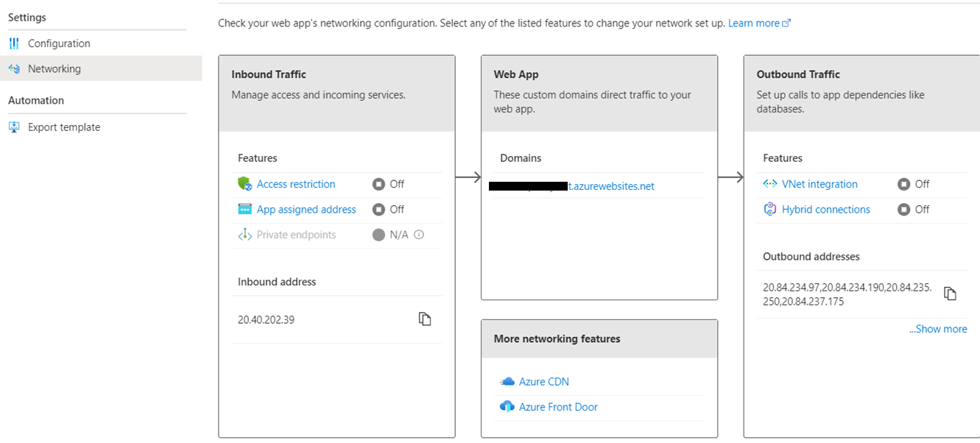
Task: Open App assigned address feature
Action: [x=306, y=209]
